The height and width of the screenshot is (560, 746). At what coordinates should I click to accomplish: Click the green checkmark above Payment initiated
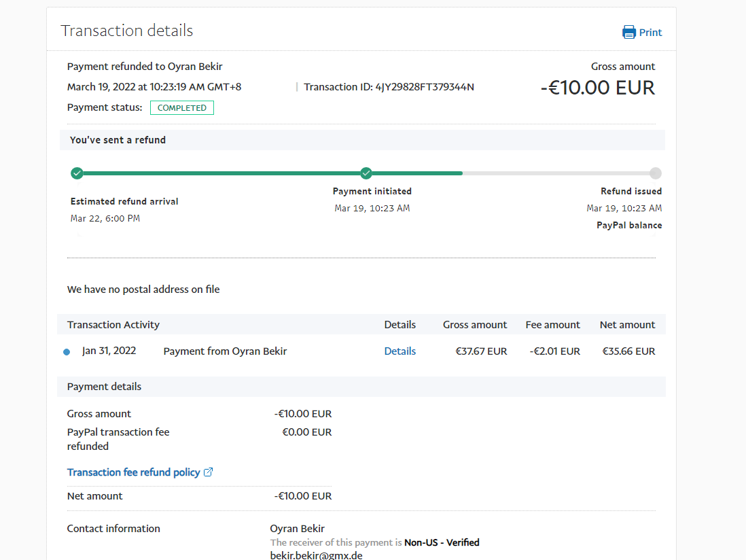[366, 173]
